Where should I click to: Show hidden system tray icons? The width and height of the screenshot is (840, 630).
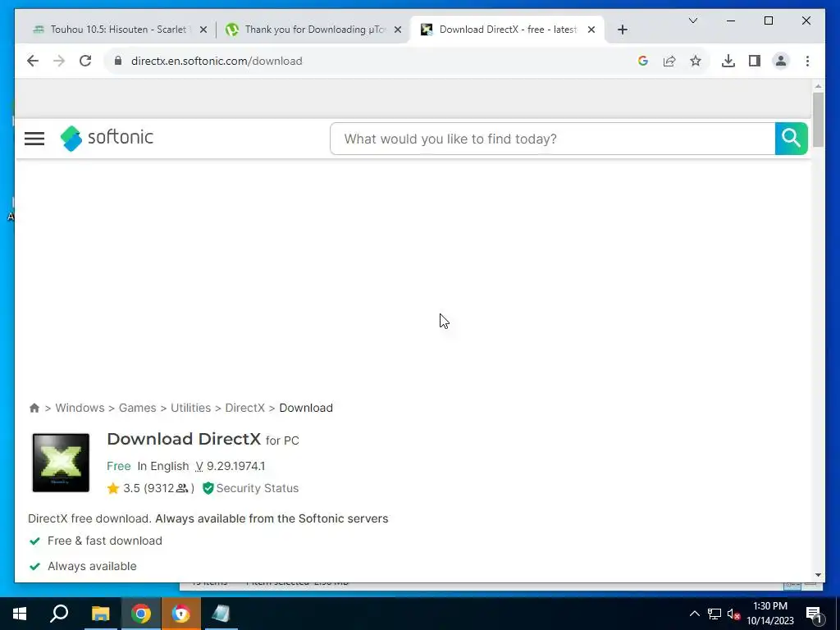click(694, 614)
